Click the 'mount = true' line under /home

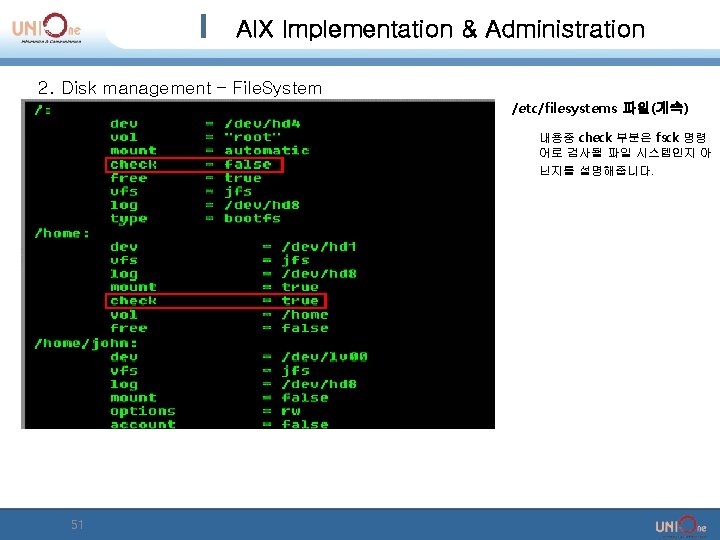[214, 287]
